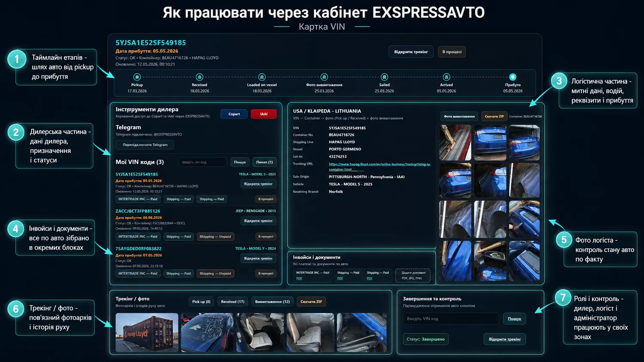Open Copart dealer tool
644x362 pixels.
coord(234,114)
